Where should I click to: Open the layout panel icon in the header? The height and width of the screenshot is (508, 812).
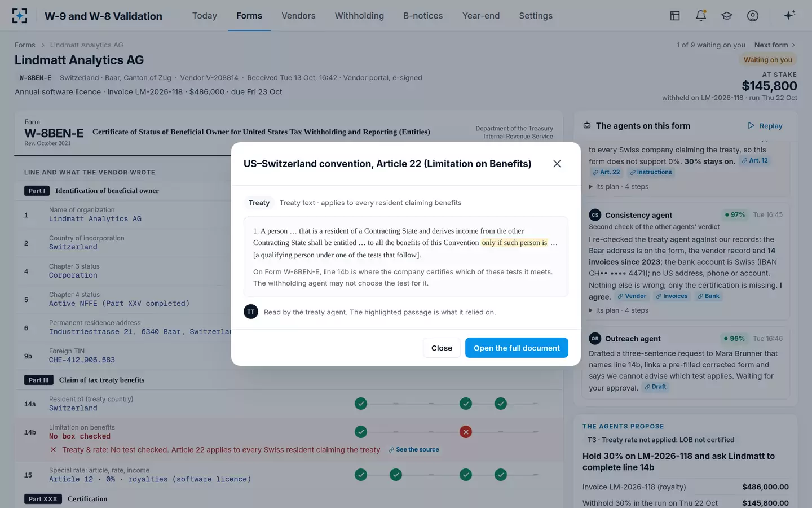(x=675, y=16)
